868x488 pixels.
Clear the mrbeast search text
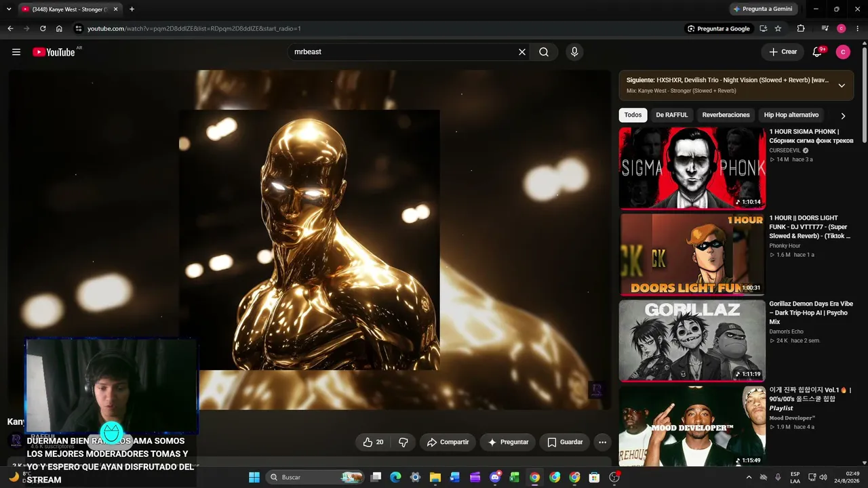click(x=522, y=52)
